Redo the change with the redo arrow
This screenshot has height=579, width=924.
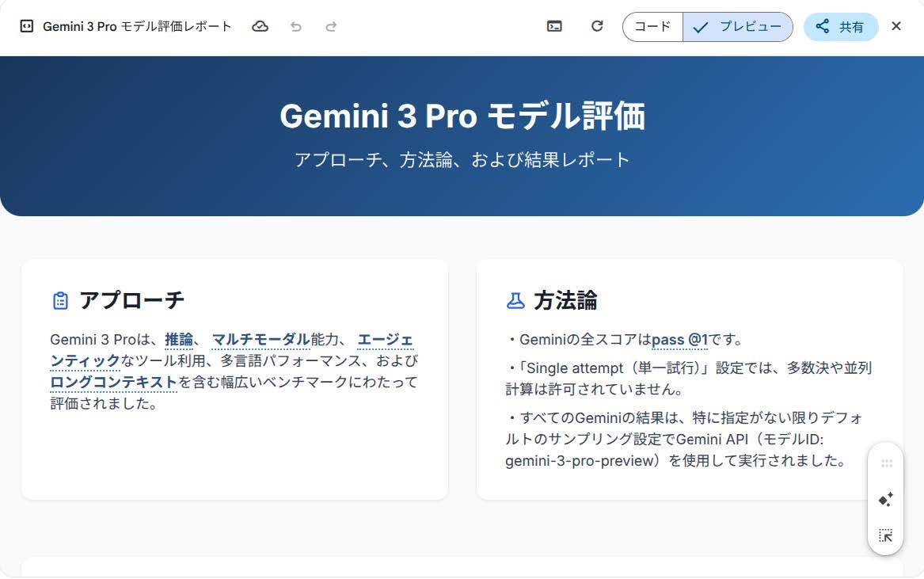click(331, 26)
